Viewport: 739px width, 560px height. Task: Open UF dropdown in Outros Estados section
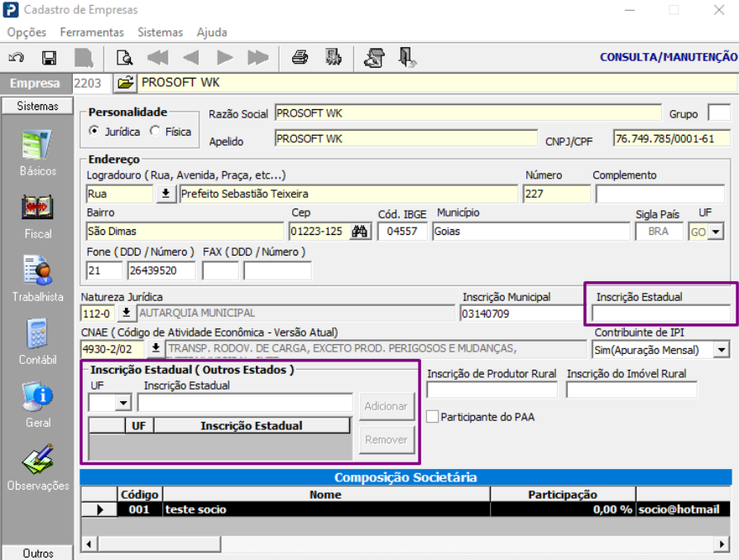point(123,403)
